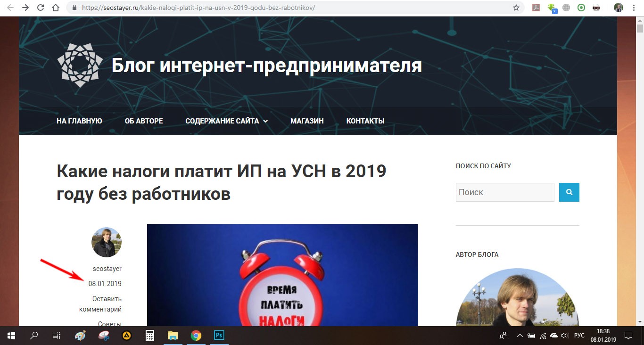Open Task View on the taskbar
The width and height of the screenshot is (644, 345).
click(x=57, y=336)
